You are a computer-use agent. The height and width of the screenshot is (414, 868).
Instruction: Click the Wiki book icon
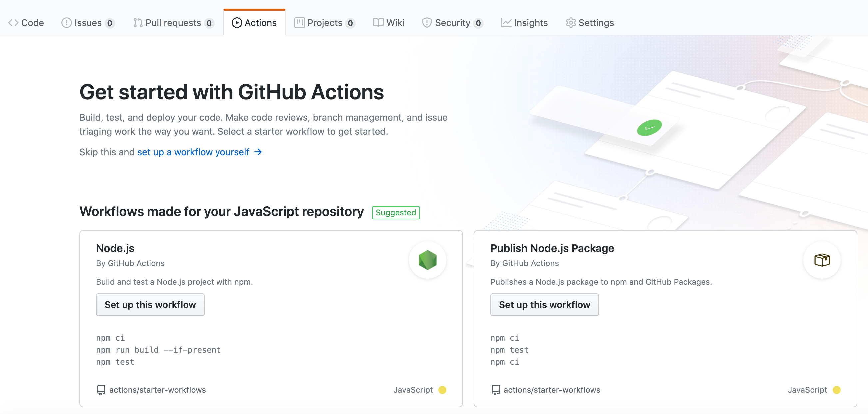[378, 23]
